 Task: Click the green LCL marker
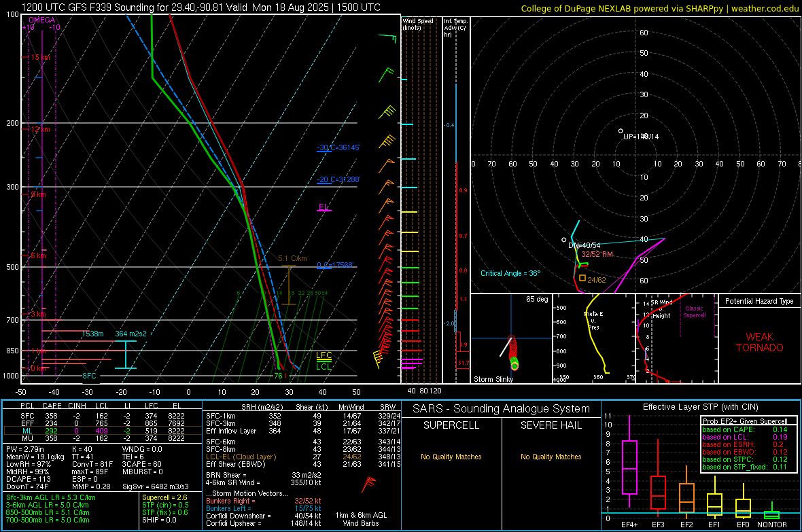pyautogui.click(x=324, y=366)
